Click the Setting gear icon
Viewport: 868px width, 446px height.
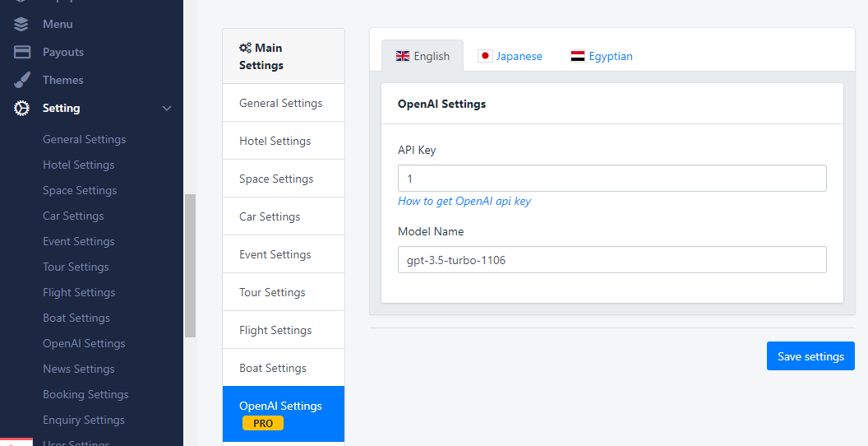[22, 108]
